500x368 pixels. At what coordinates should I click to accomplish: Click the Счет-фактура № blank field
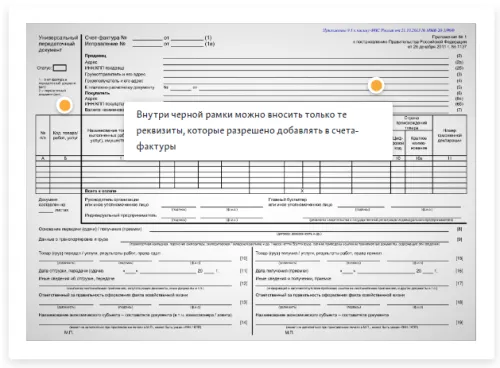click(x=147, y=38)
